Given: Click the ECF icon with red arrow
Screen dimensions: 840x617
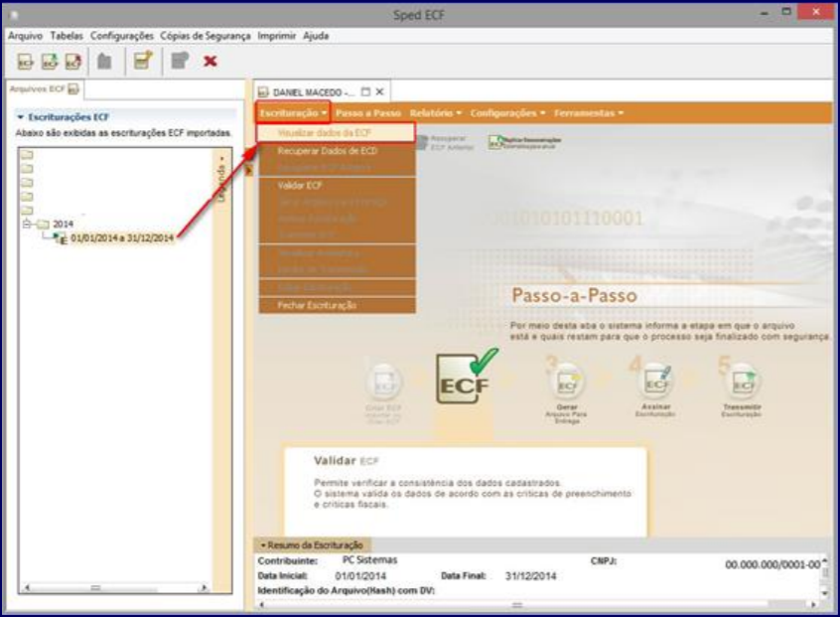Looking at the screenshot, I should tap(73, 62).
